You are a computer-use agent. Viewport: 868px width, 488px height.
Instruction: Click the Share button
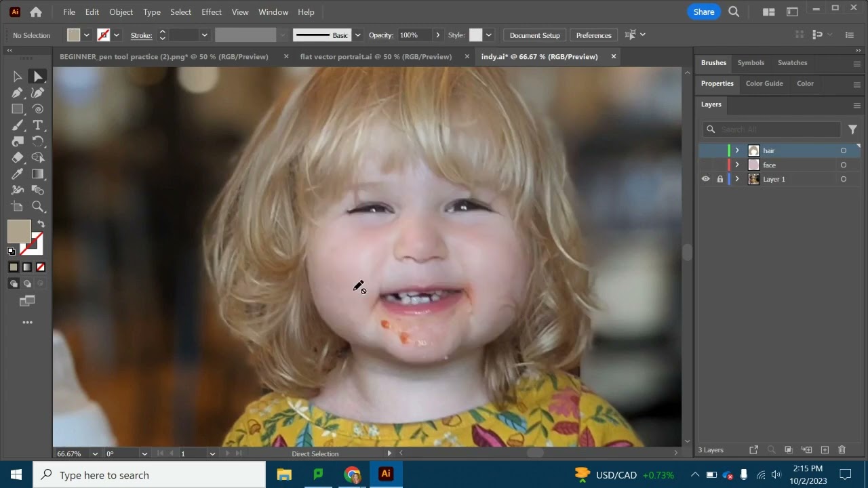(704, 12)
